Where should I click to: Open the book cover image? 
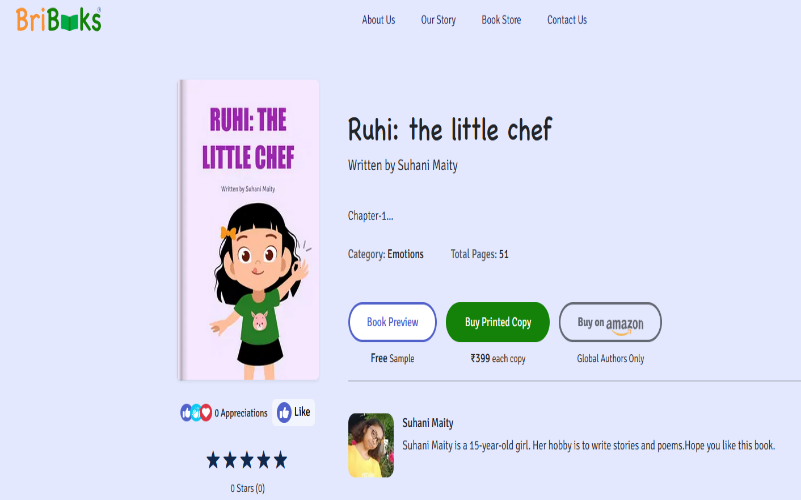click(x=248, y=230)
